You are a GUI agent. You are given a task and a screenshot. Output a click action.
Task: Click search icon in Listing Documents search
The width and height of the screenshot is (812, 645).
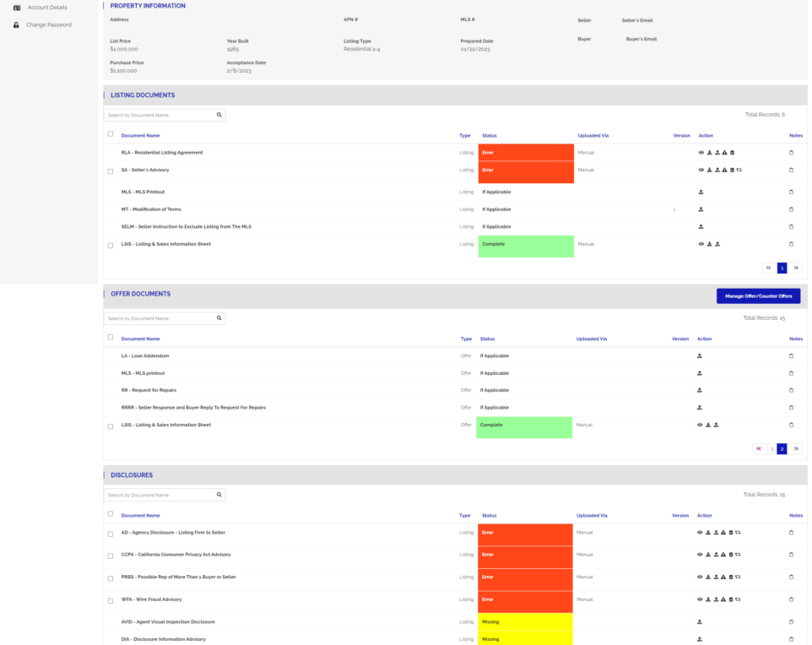[219, 115]
